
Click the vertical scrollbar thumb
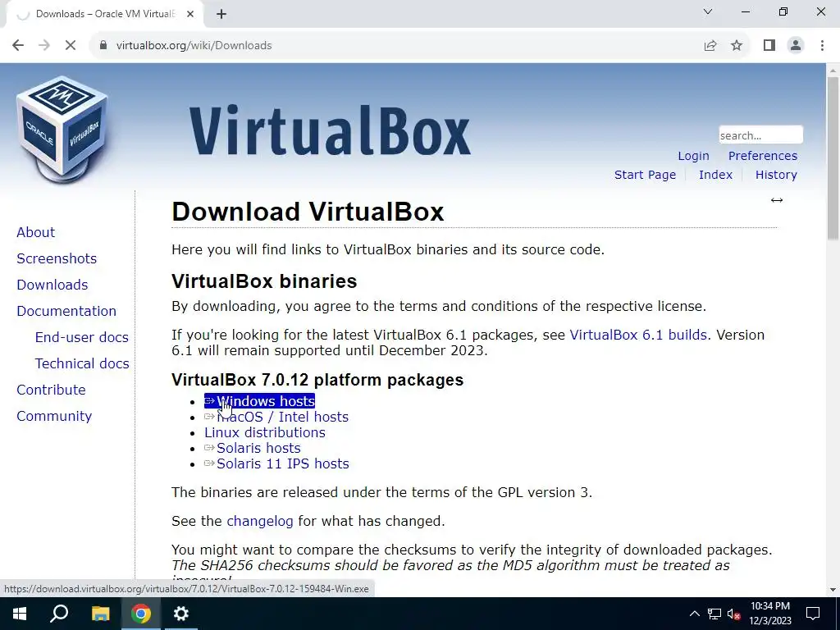(833, 158)
